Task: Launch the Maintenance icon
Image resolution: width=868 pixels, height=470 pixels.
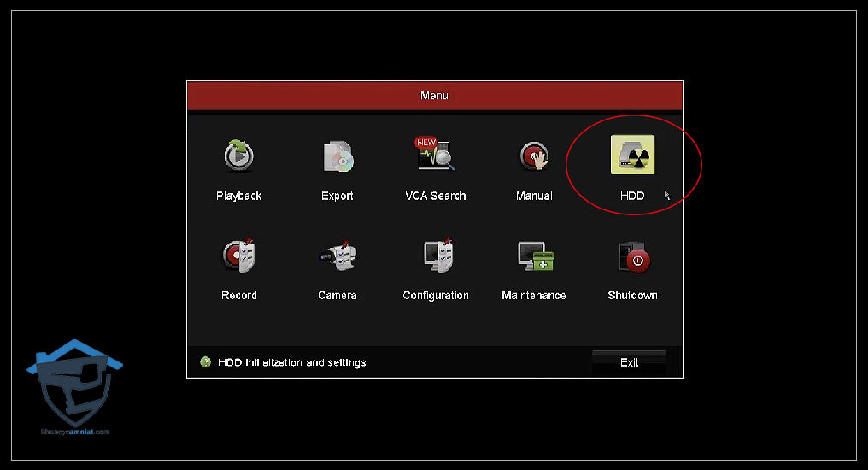Action: click(534, 256)
